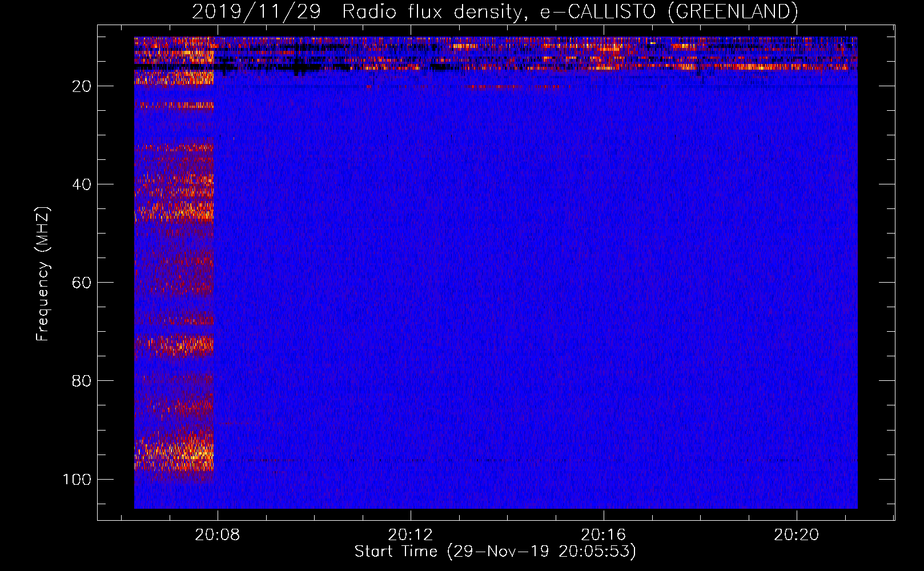Click the 20:20 time tick label

point(796,535)
